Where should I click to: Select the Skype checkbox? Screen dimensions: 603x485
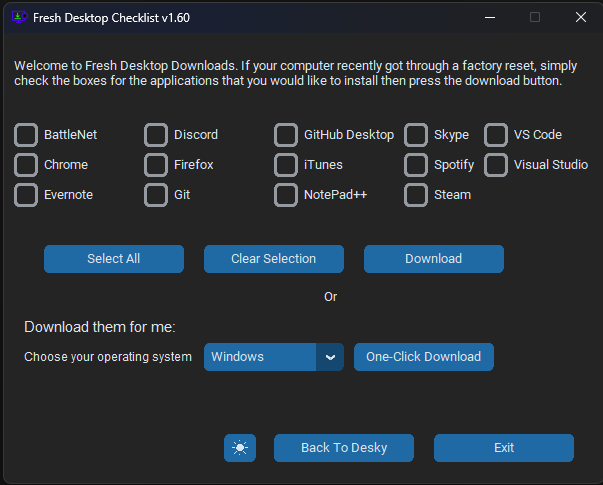[x=416, y=135]
